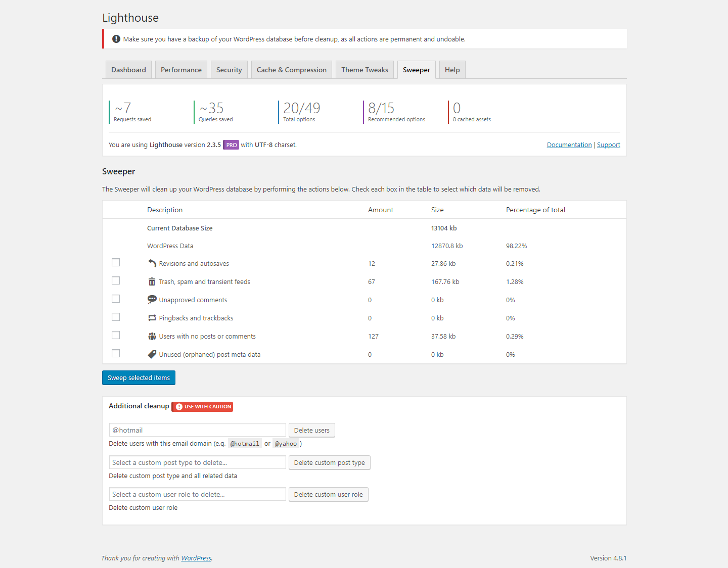Open the Support link

tap(609, 145)
